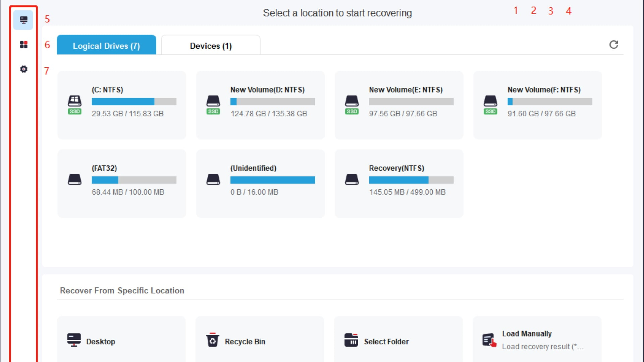The image size is (644, 362).
Task: Select the FAT32 partition card
Action: (x=122, y=184)
